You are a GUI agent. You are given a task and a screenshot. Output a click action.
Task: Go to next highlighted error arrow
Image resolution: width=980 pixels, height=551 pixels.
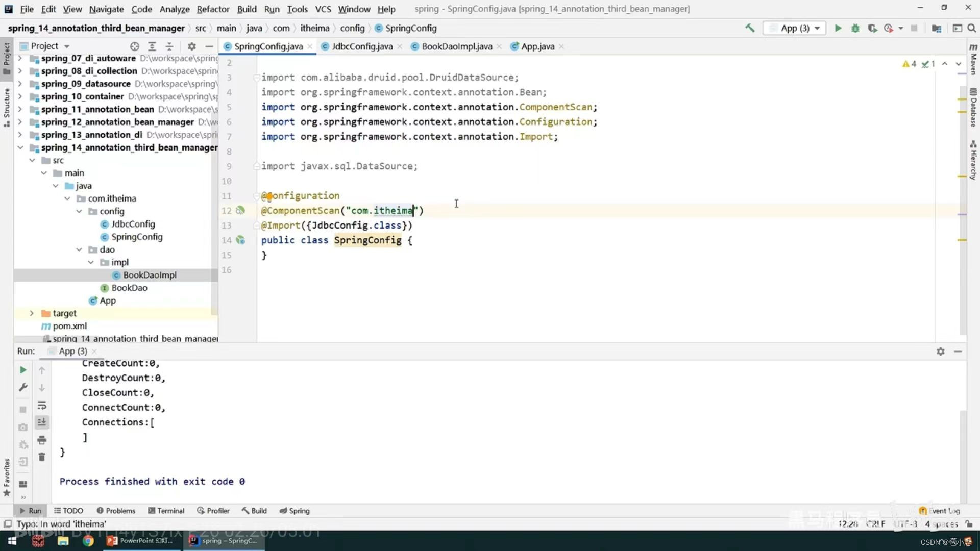[x=959, y=64]
